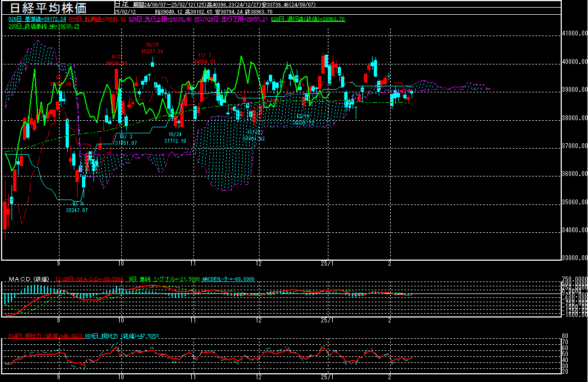Select the MACDオシレーター=-68.0300 legend entry
588x382 pixels.
pyautogui.click(x=228, y=279)
